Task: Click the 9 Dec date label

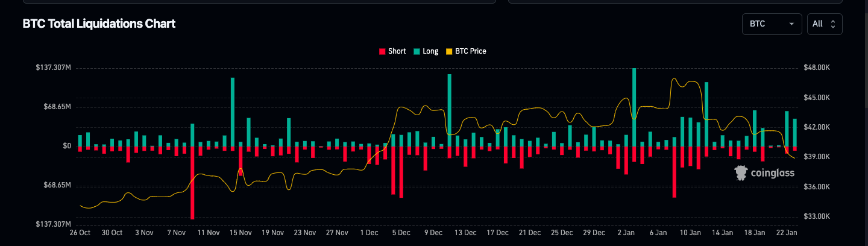Action: coord(433,232)
